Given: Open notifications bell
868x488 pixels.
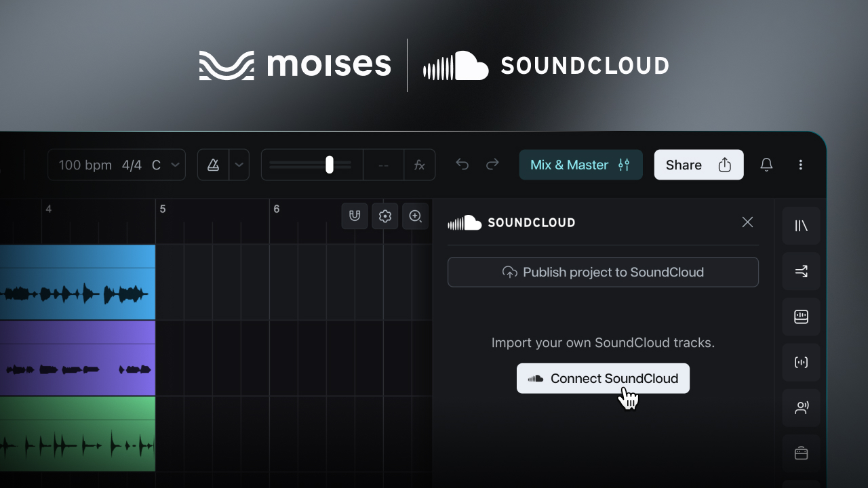Looking at the screenshot, I should click(766, 165).
